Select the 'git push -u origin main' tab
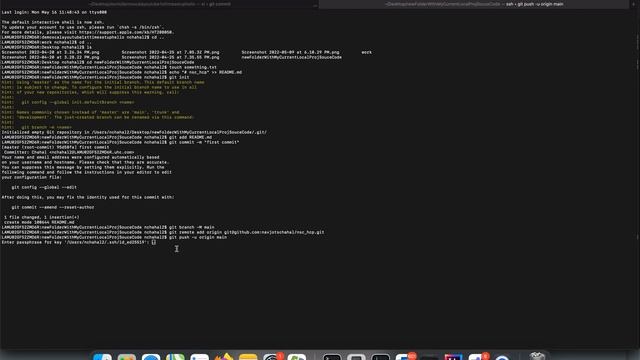640x360 pixels. click(x=474, y=4)
